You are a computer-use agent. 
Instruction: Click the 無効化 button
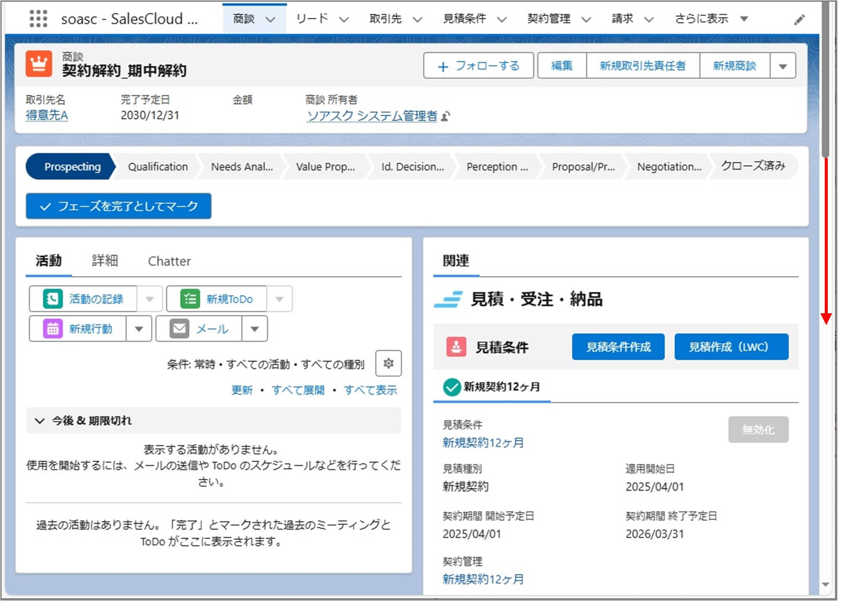pos(758,429)
